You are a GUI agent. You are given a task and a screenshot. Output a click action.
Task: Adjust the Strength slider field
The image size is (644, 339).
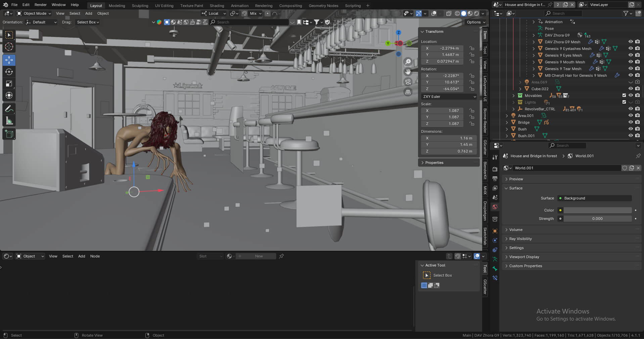[598, 219]
